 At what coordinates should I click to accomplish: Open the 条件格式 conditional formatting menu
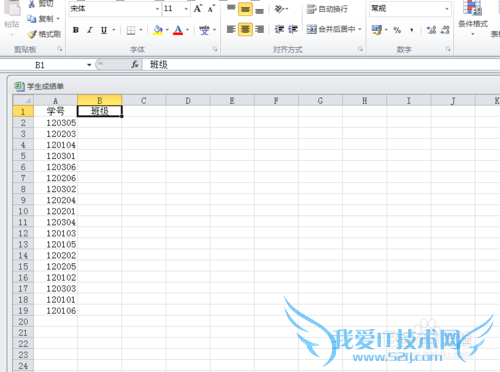[x=473, y=17]
